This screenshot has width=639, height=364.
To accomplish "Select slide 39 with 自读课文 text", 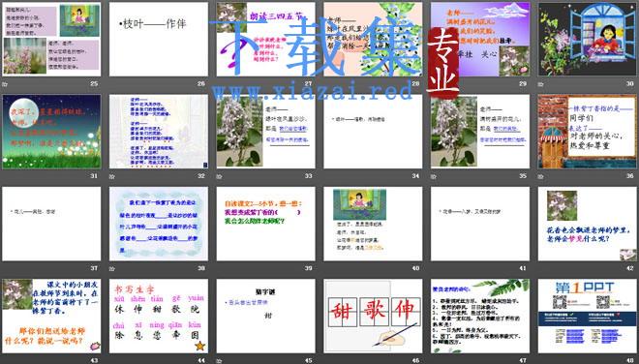I will pos(265,224).
